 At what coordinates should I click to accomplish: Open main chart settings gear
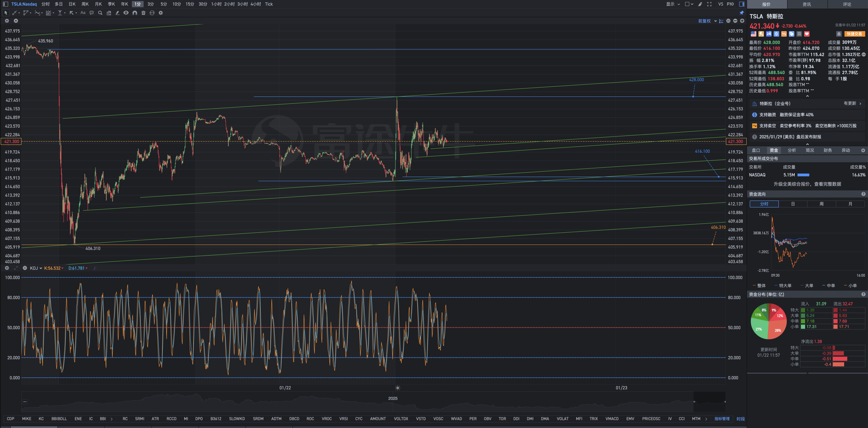click(x=7, y=21)
